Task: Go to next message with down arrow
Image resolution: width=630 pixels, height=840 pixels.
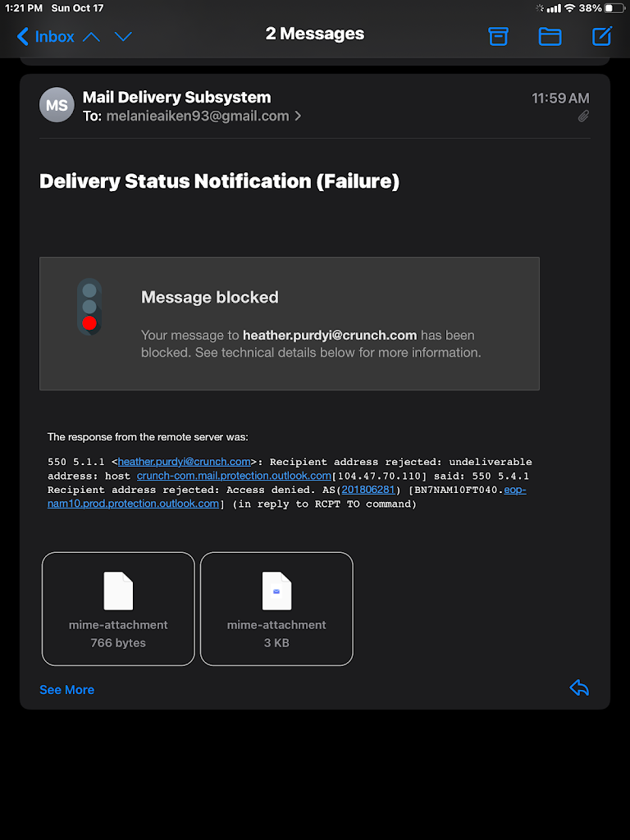Action: click(x=123, y=36)
